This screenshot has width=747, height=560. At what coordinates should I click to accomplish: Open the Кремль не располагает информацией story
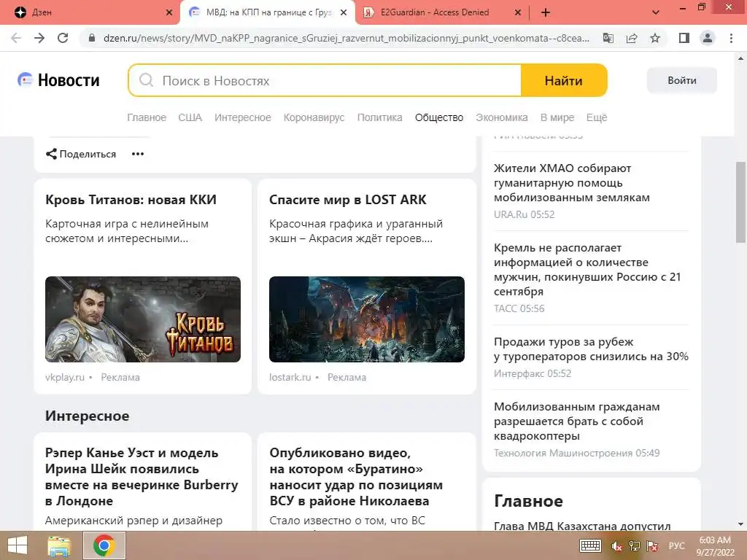pos(587,270)
